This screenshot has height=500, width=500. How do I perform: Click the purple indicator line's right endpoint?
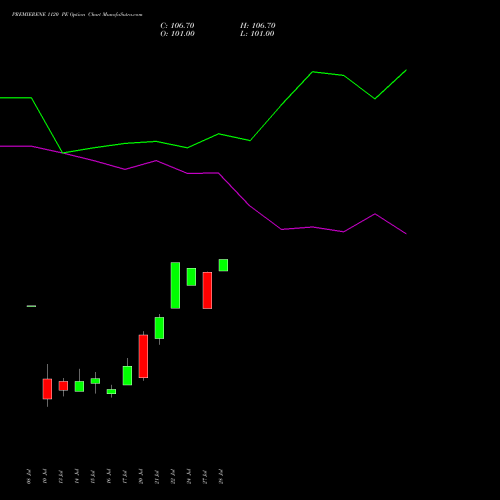(406, 234)
